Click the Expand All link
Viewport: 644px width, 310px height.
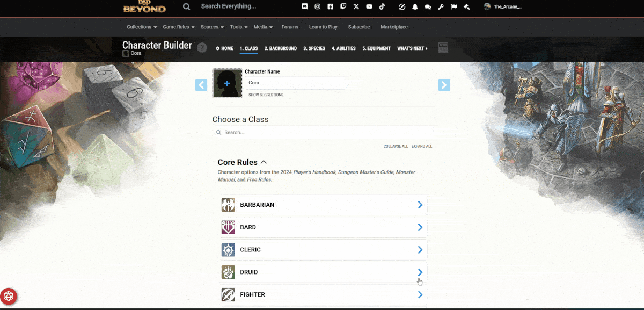click(x=421, y=146)
